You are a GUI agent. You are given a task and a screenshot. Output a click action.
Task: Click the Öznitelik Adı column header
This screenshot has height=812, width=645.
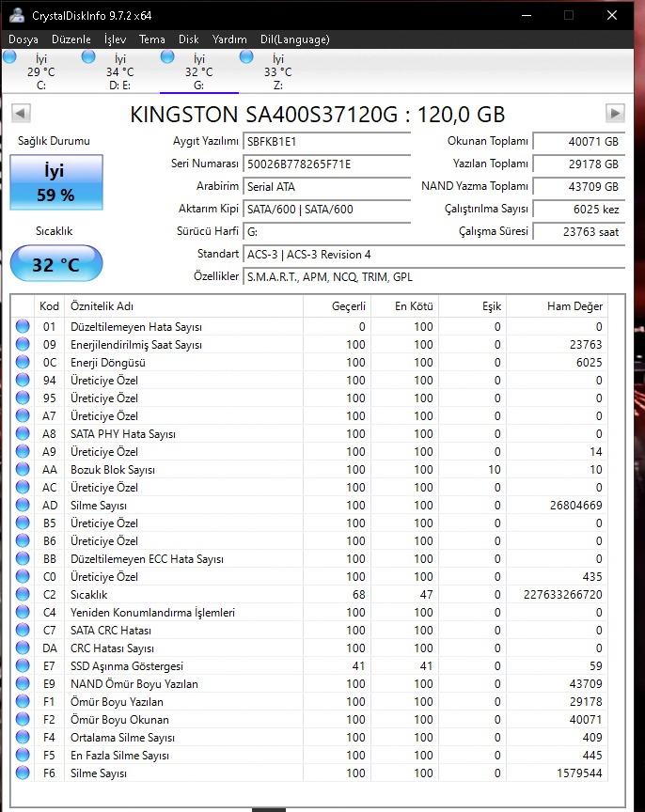(184, 306)
